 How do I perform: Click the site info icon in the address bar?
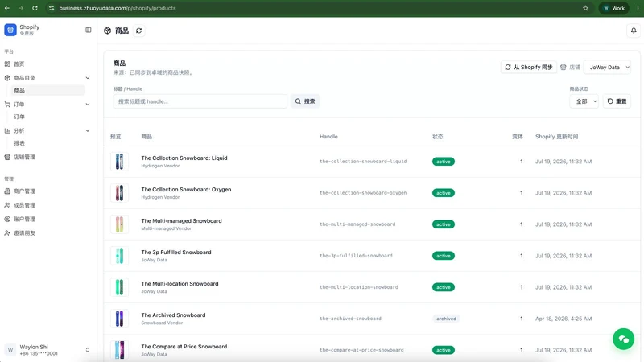(52, 8)
